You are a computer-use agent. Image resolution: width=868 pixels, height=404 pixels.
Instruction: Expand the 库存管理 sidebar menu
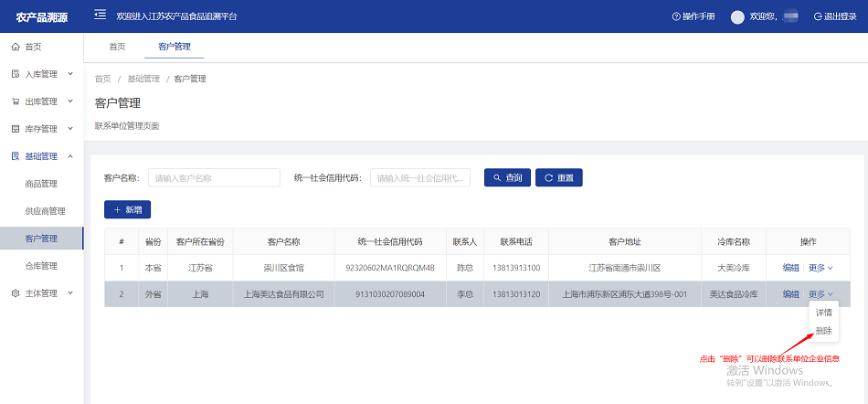point(41,129)
